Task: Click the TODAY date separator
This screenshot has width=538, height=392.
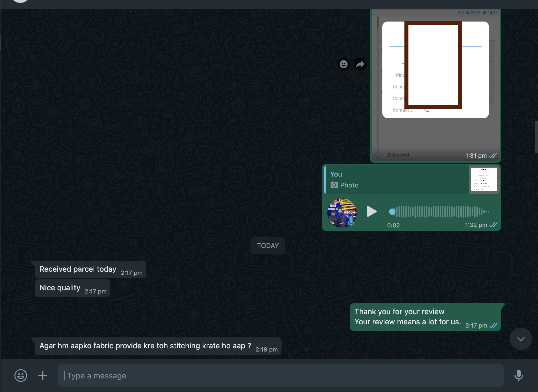Action: tap(268, 246)
